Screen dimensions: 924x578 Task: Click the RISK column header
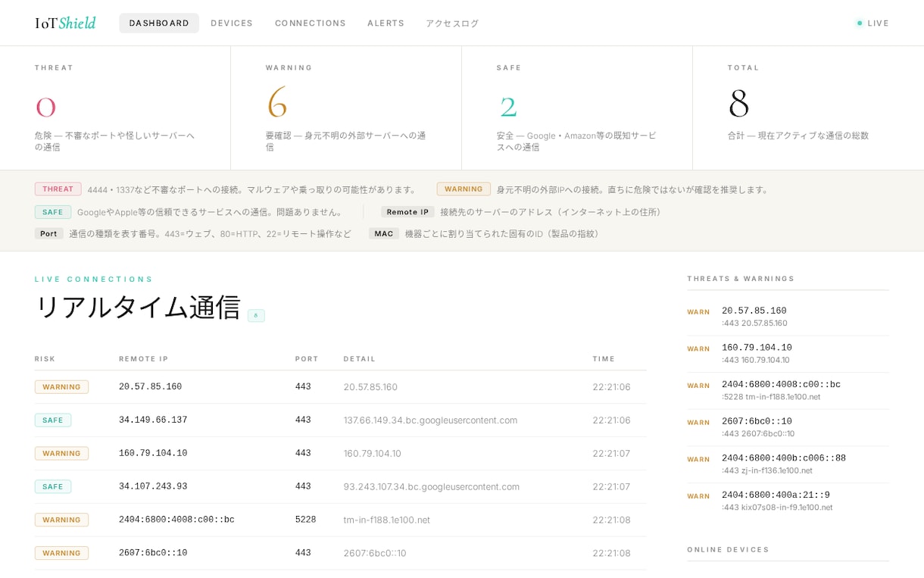point(45,359)
